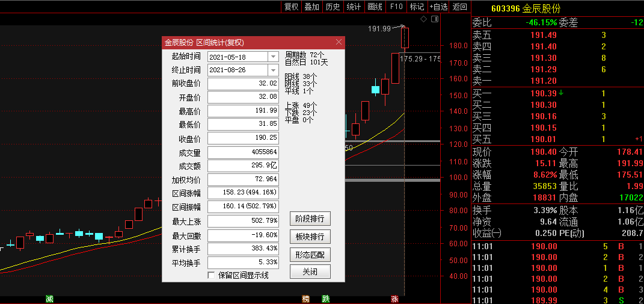Click the 形态匹配 button
This screenshot has width=644, height=304.
pos(310,255)
